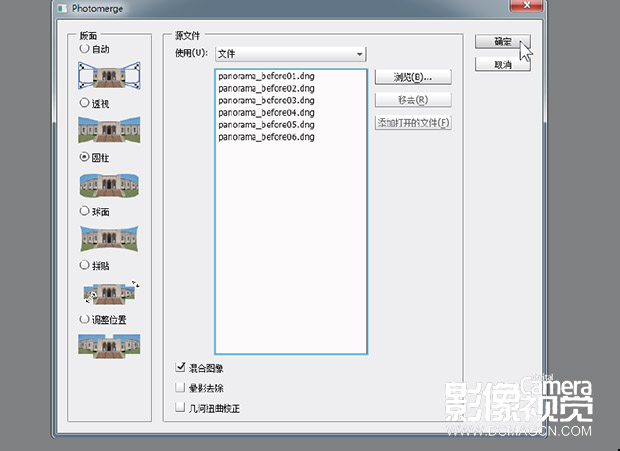Image resolution: width=620 pixels, height=451 pixels.
Task: Click the 浏览(B)... browse button
Action: coord(413,77)
